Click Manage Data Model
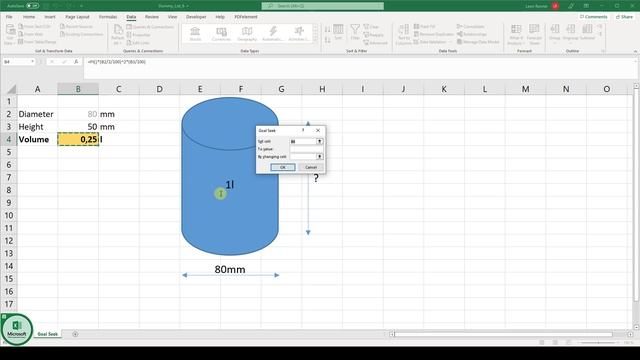 pos(478,42)
